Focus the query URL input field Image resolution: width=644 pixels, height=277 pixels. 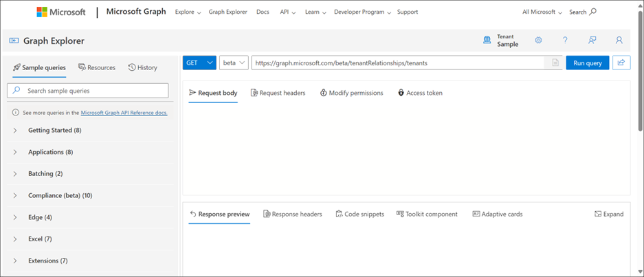click(397, 63)
